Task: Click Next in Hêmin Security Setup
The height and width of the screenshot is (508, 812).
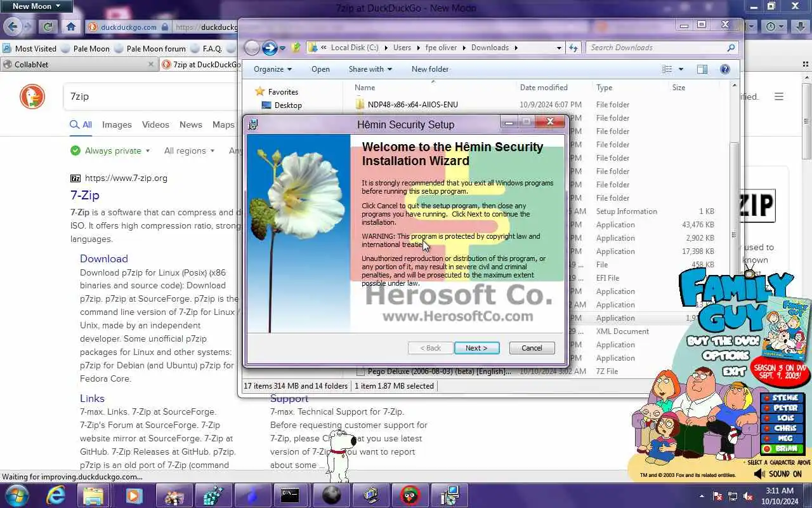Action: coord(476,348)
